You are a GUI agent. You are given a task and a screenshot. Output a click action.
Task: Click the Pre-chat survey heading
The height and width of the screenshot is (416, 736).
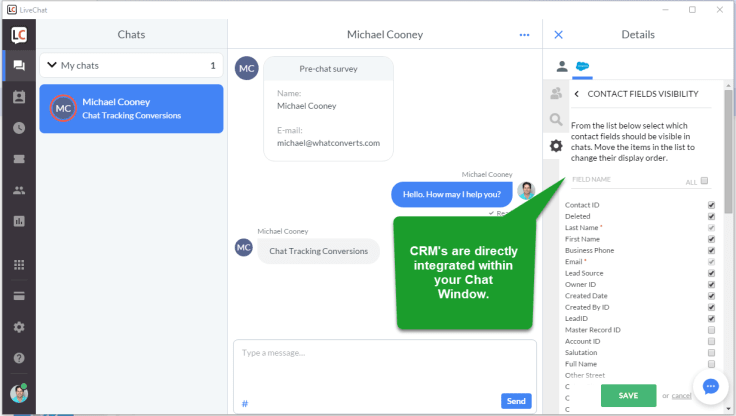(328, 69)
